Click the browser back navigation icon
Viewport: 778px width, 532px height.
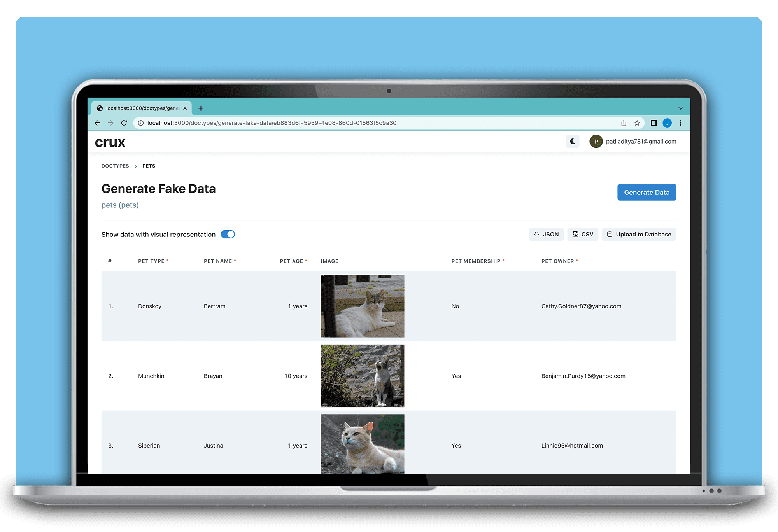(x=97, y=124)
